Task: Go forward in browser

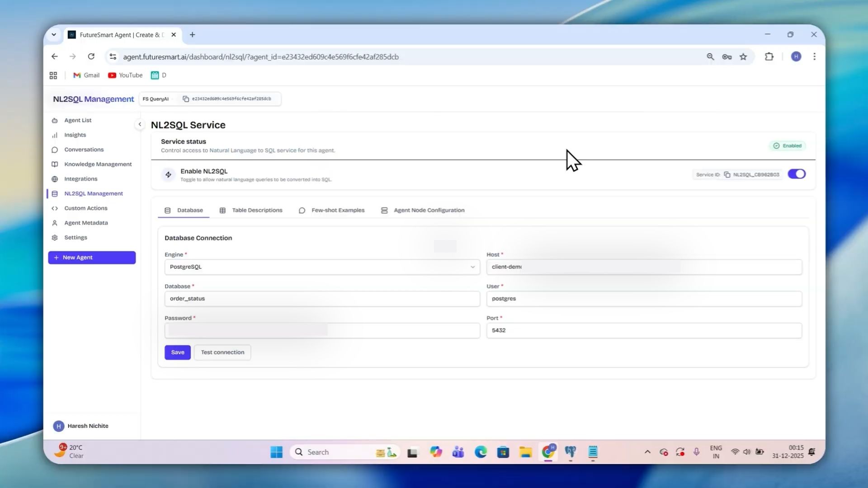Action: [x=73, y=56]
